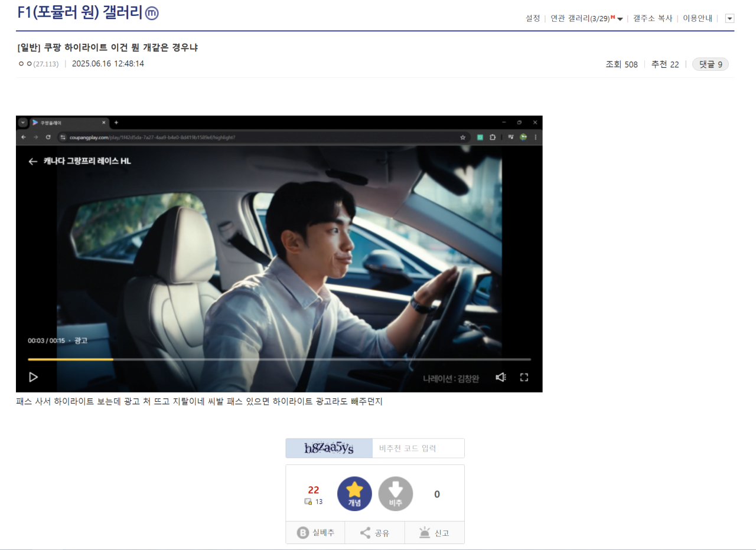Click the gallery badge icon beside the title
Screen dimensions: 756x550
152,13
